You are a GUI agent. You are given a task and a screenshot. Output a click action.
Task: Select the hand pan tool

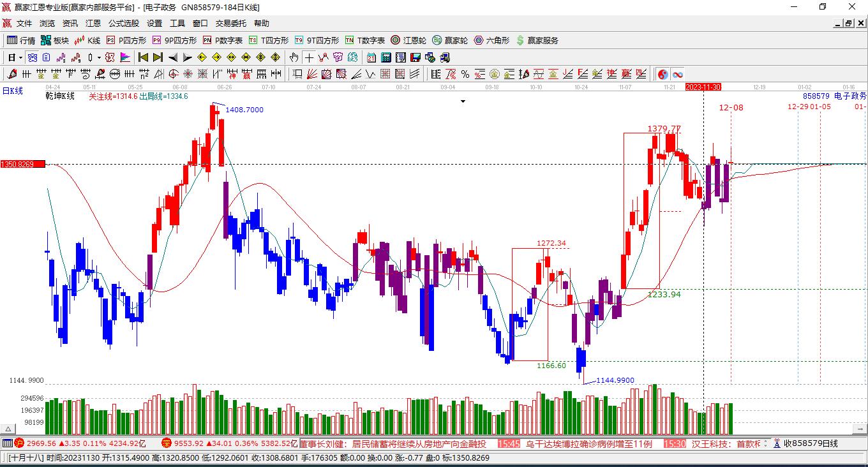click(294, 57)
